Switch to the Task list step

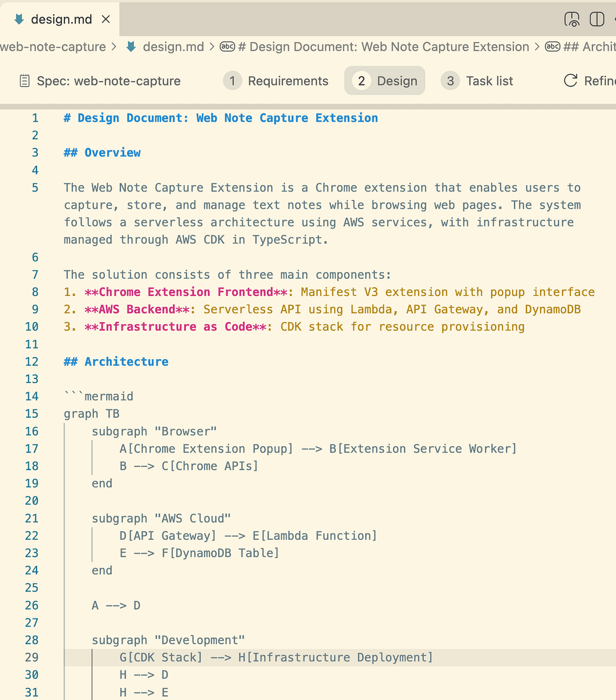(x=477, y=81)
